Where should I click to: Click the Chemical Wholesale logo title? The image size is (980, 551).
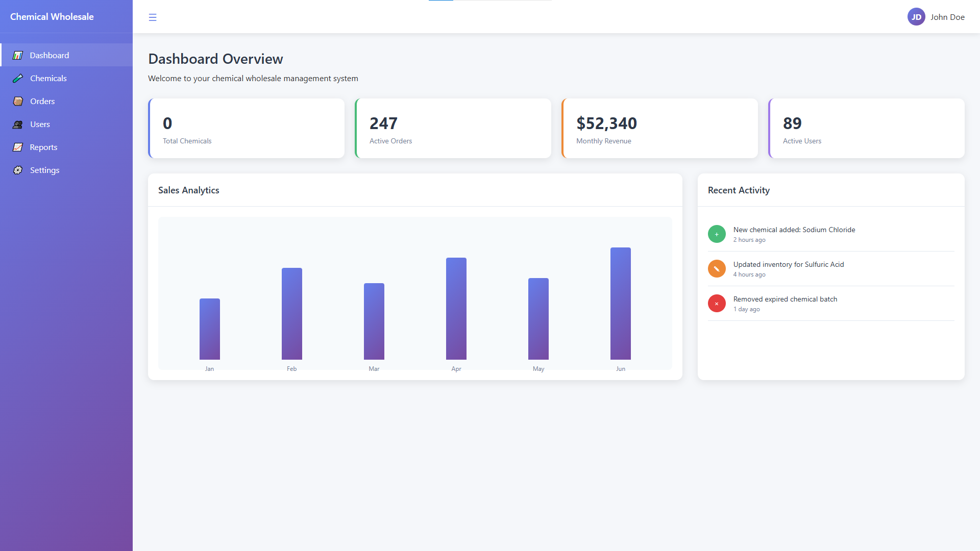point(52,16)
